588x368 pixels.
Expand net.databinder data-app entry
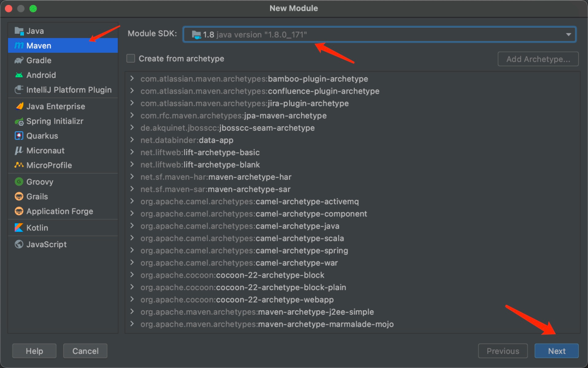tap(132, 140)
